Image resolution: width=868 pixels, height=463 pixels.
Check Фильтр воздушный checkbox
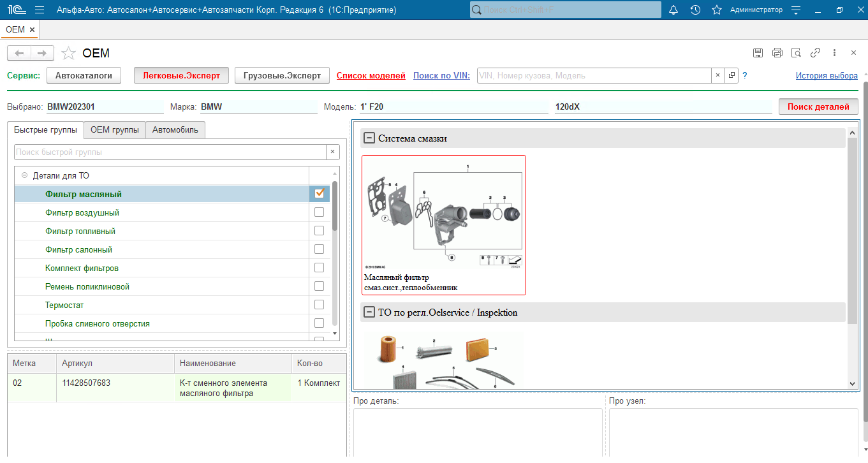(320, 212)
